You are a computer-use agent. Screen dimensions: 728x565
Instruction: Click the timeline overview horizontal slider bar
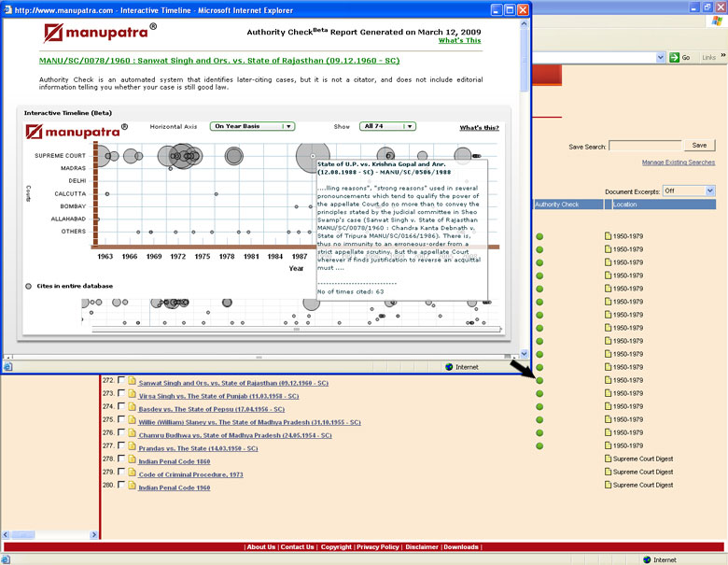[296, 330]
